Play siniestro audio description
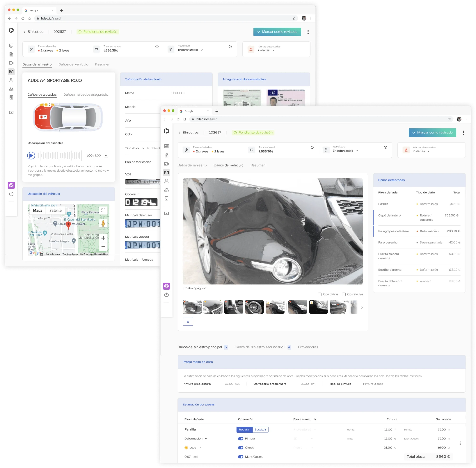Image resolution: width=476 pixels, height=468 pixels. pos(31,156)
